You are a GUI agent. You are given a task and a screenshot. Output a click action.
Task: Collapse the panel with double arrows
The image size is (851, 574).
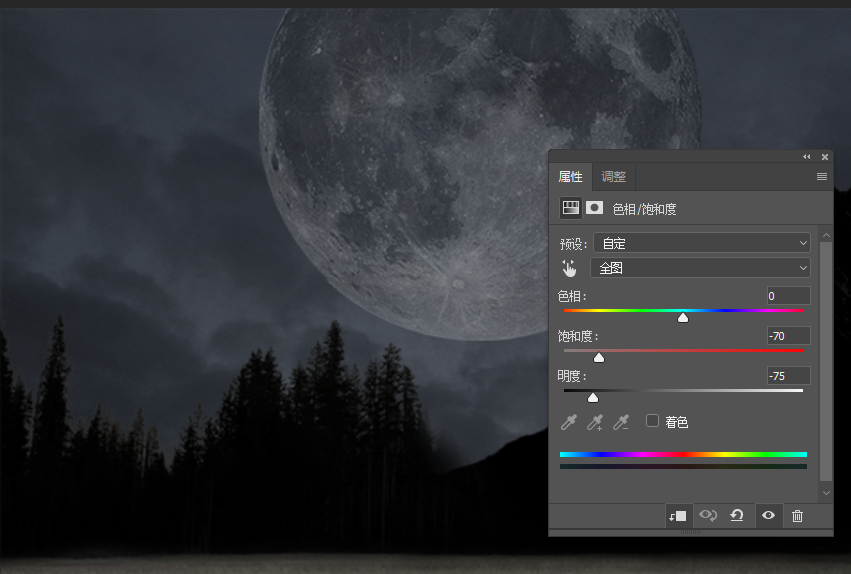(806, 157)
